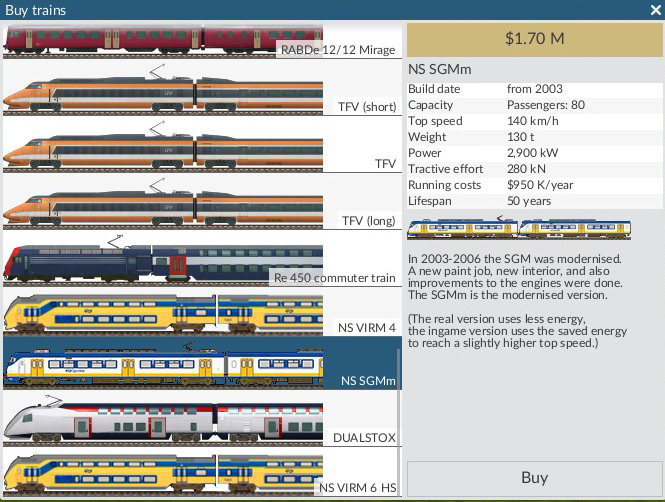Select the TFV (short) train
Image resolution: width=665 pixels, height=502 pixels.
click(x=202, y=88)
